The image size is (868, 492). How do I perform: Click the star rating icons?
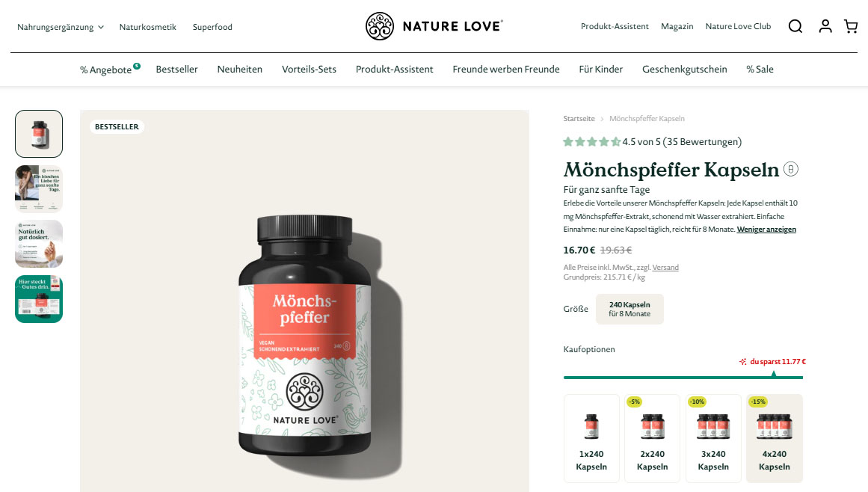591,141
